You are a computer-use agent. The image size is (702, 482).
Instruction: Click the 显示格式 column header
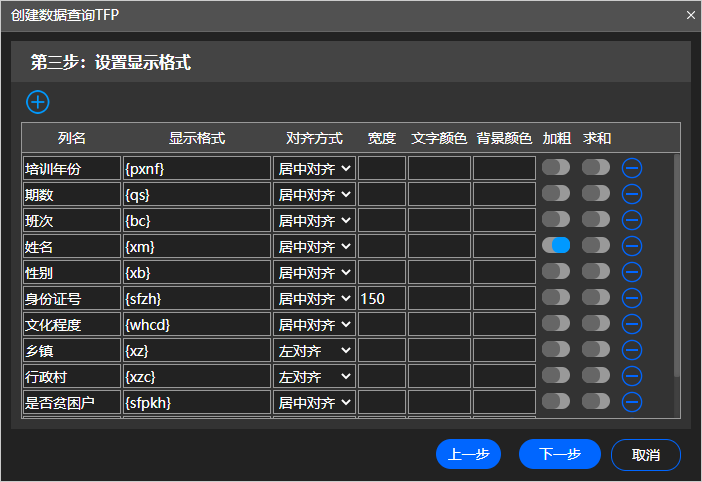(197, 138)
